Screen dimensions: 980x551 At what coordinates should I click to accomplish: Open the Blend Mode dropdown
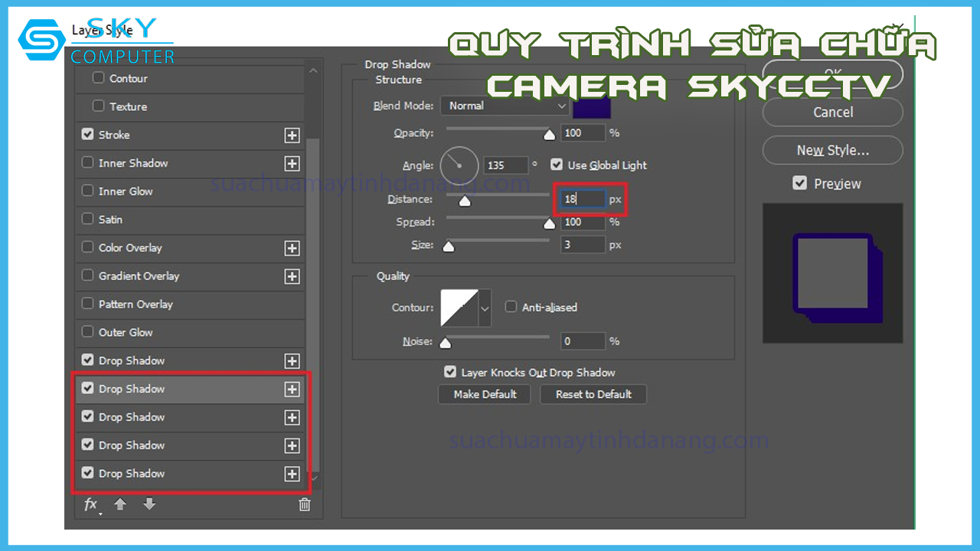tap(505, 106)
